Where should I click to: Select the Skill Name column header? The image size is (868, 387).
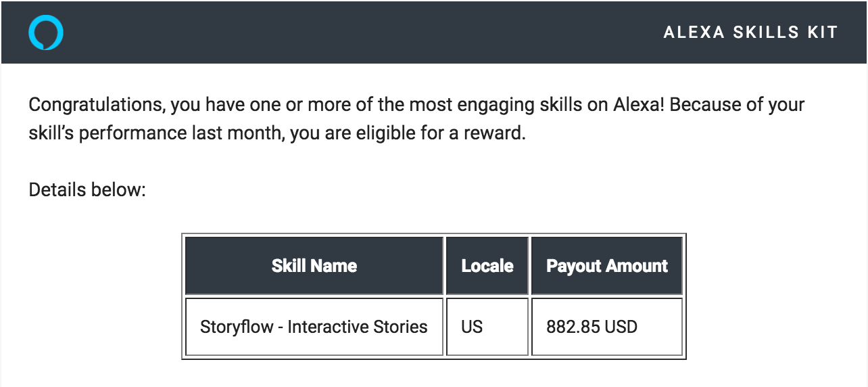pyautogui.click(x=314, y=266)
